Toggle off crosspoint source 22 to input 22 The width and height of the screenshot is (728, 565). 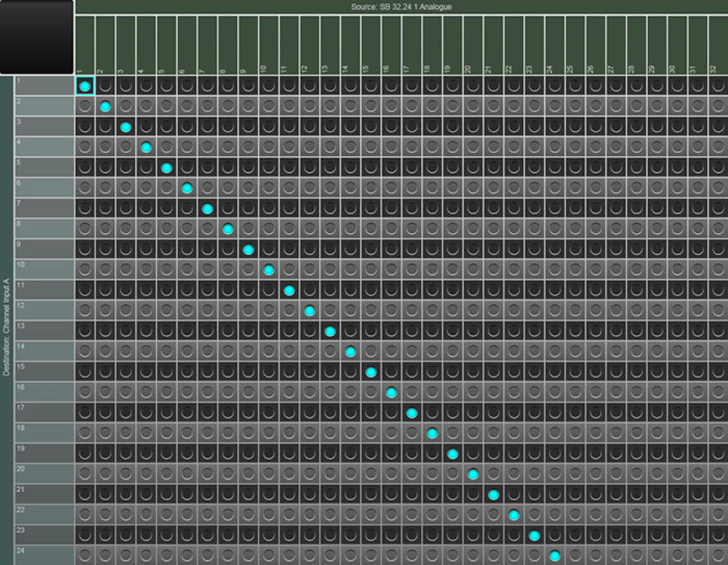(x=514, y=515)
